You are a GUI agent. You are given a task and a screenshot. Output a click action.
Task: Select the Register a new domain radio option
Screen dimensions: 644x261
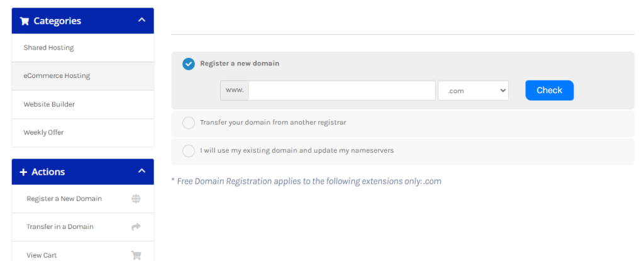[x=189, y=64]
